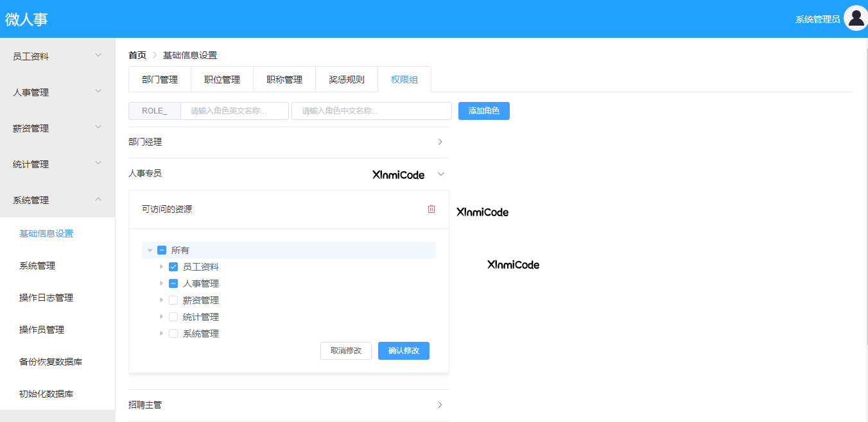Collapse the 人事专员 role panel arrow
The image size is (868, 422).
(x=440, y=174)
